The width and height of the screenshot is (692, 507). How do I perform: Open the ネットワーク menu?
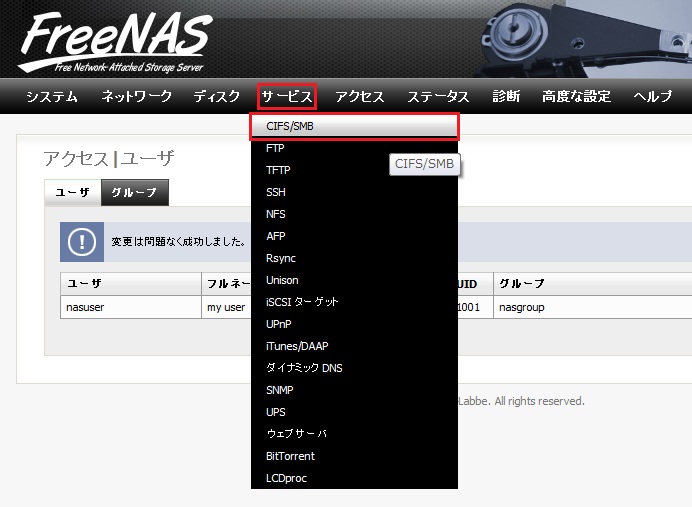click(x=136, y=96)
